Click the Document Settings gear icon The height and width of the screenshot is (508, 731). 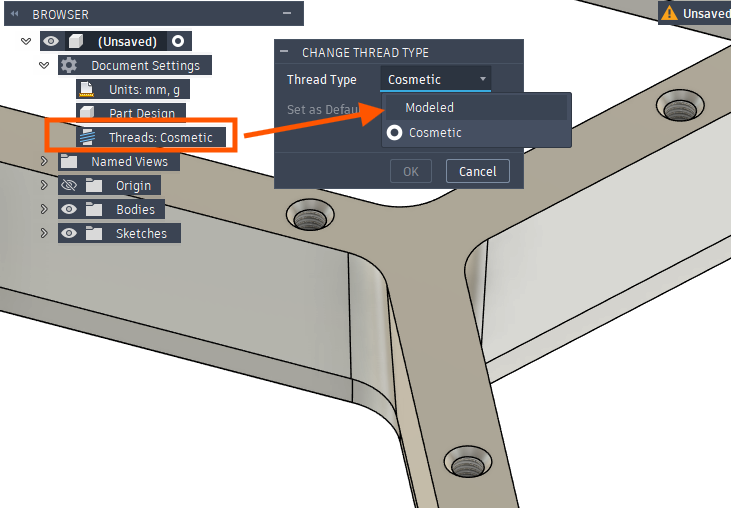point(69,65)
